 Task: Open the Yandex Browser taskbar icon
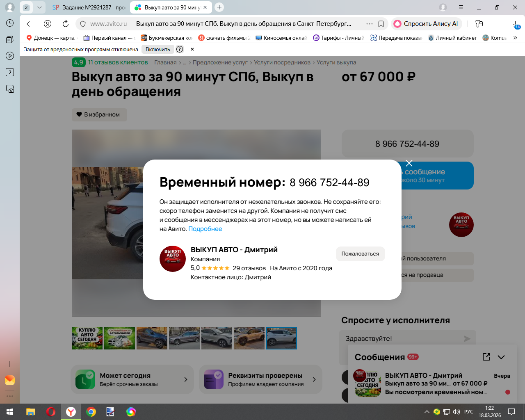(x=71, y=412)
